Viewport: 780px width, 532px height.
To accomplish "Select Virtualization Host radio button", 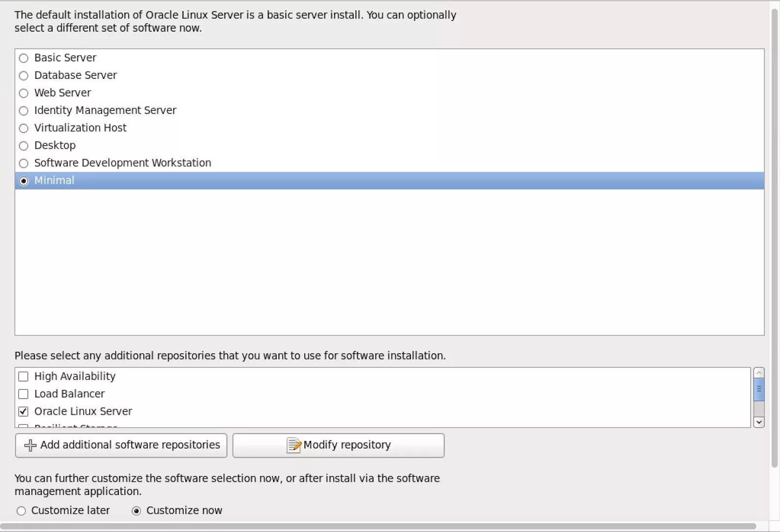I will 23,129.
